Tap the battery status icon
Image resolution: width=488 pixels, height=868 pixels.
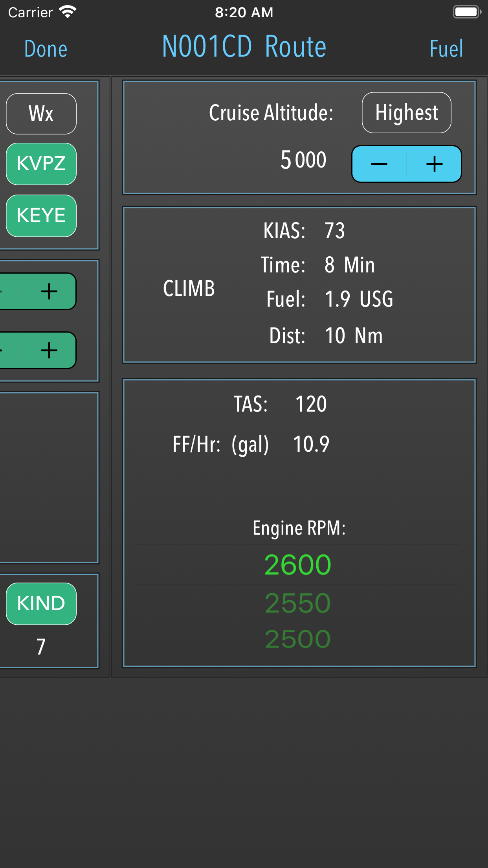[x=467, y=12]
